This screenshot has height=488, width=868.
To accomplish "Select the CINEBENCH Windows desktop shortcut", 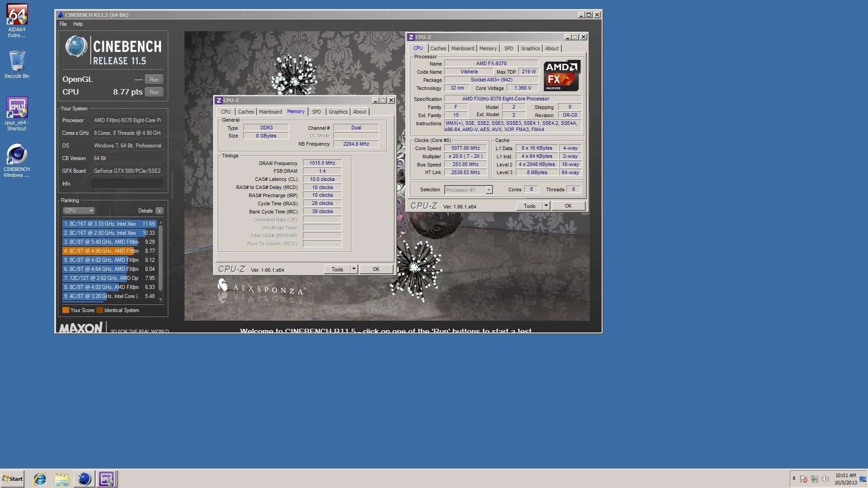I will point(17,161).
